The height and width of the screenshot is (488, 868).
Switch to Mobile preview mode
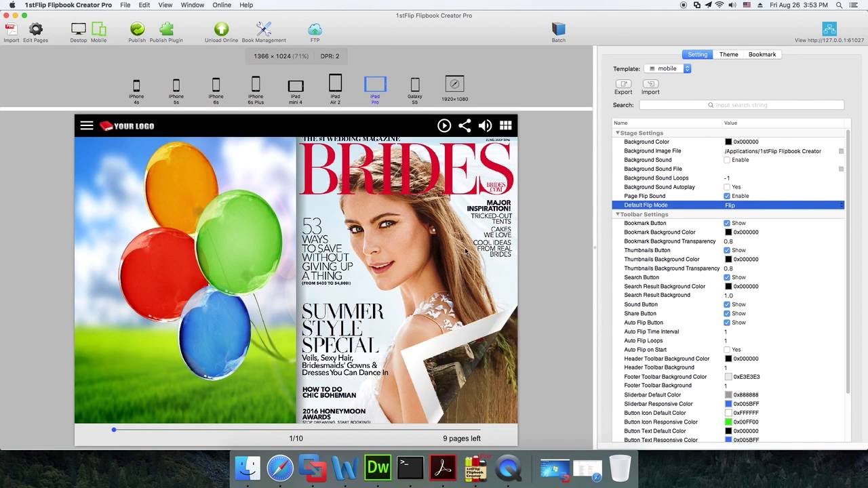tap(99, 29)
